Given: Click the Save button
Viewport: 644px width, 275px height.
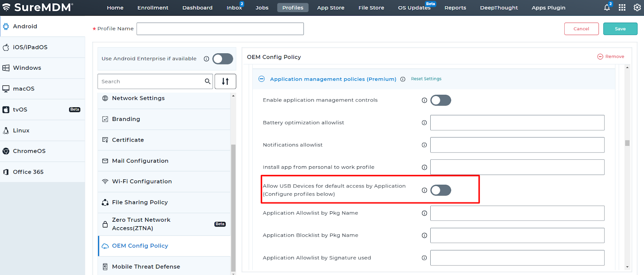Looking at the screenshot, I should (x=620, y=29).
